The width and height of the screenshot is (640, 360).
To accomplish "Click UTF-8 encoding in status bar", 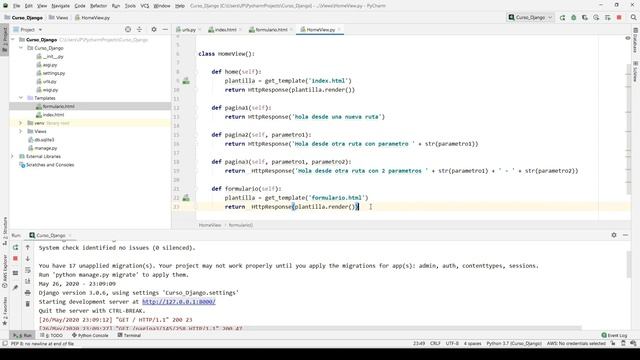I will point(452,344).
